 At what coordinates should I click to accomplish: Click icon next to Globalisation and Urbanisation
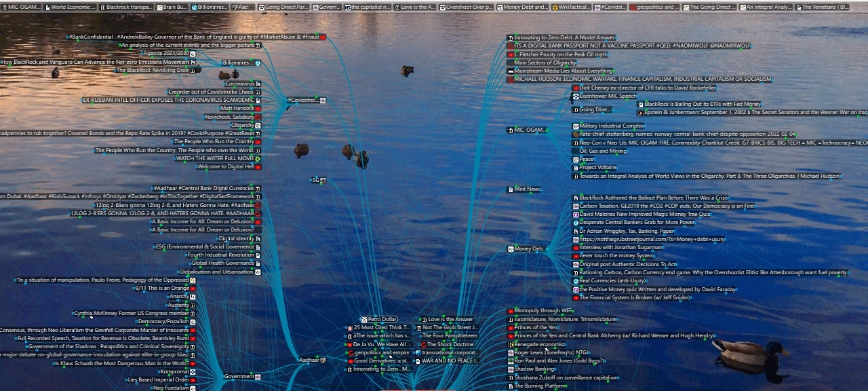[258, 272]
